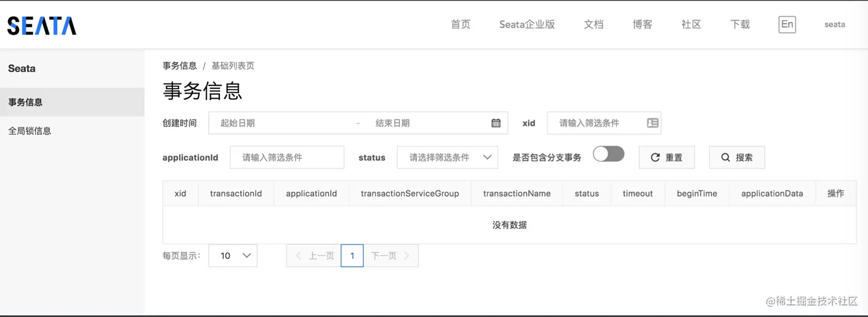Focus the applicationId filter input
The height and width of the screenshot is (317, 868).
click(287, 157)
